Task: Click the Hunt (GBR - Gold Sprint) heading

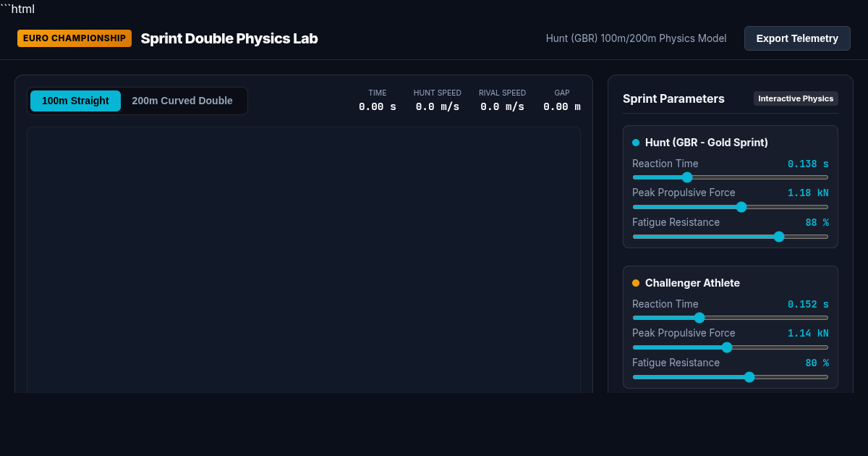Action: coord(707,143)
